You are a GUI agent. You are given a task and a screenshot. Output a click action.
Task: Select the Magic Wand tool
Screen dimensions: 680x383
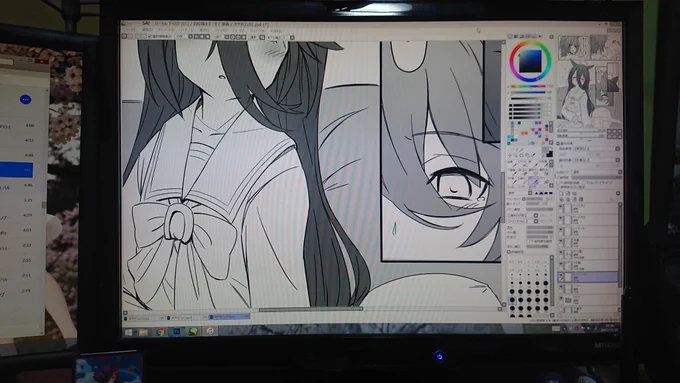[522, 149]
